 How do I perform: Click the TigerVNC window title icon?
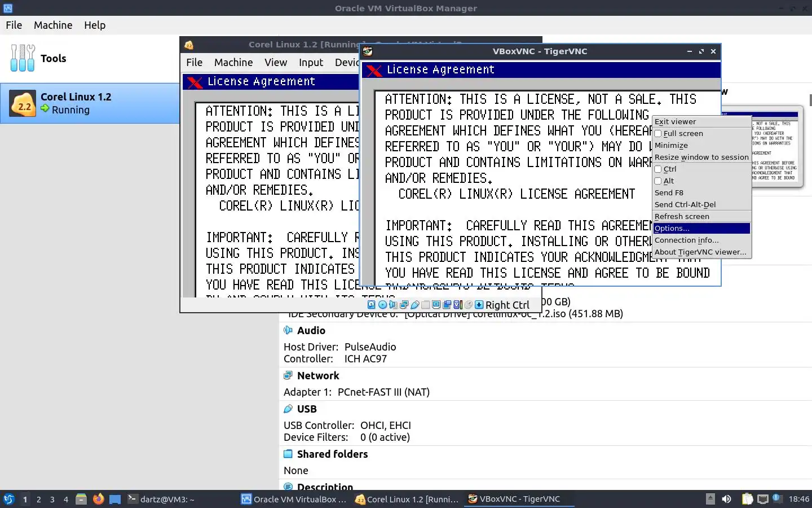point(368,51)
